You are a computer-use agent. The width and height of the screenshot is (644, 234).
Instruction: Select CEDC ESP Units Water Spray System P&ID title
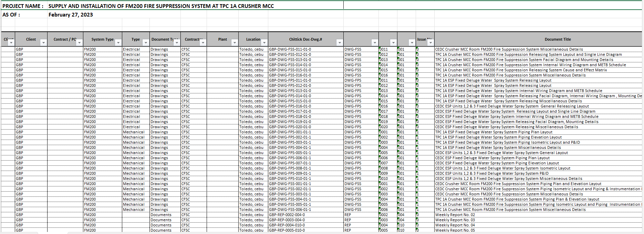538,173
